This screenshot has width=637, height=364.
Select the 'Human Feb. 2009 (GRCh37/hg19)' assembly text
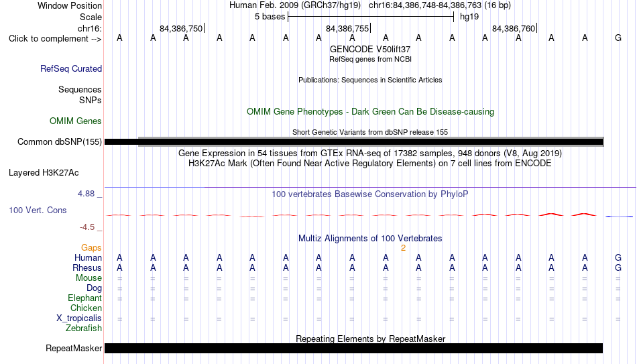tap(295, 5)
